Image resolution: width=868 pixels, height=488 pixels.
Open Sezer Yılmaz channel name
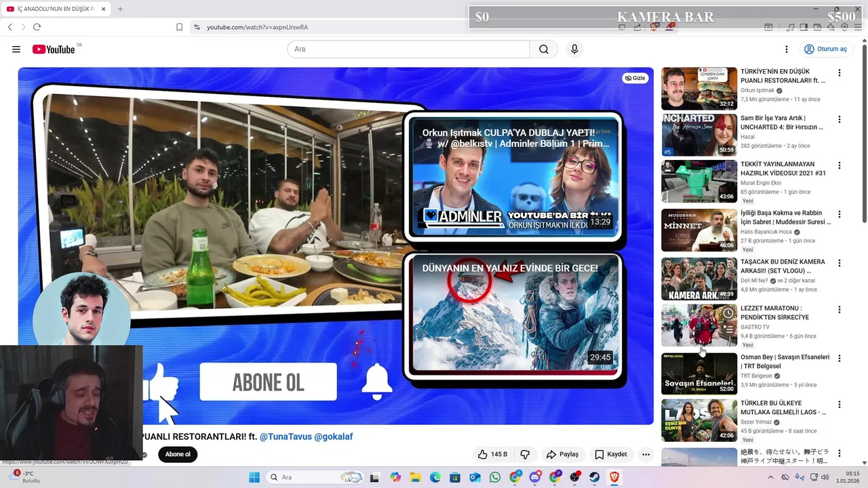click(x=757, y=421)
